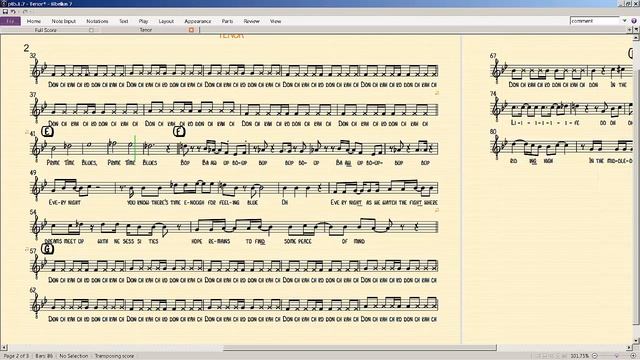640x360 pixels.
Task: Click the horizontal scrollbar thumb
Action: pyautogui.click(x=360, y=348)
